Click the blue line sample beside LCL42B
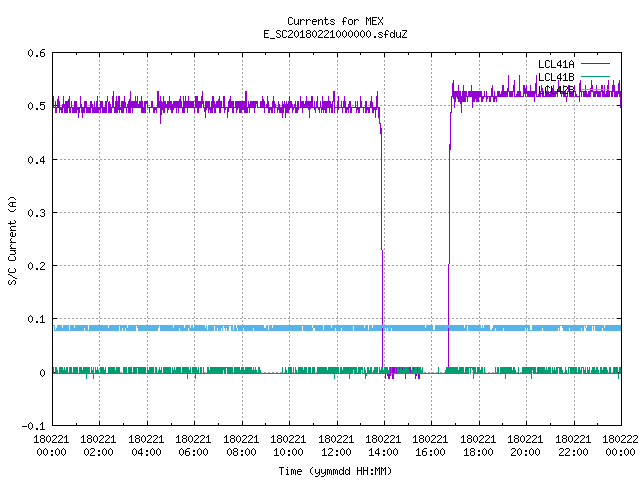 pyautogui.click(x=595, y=89)
